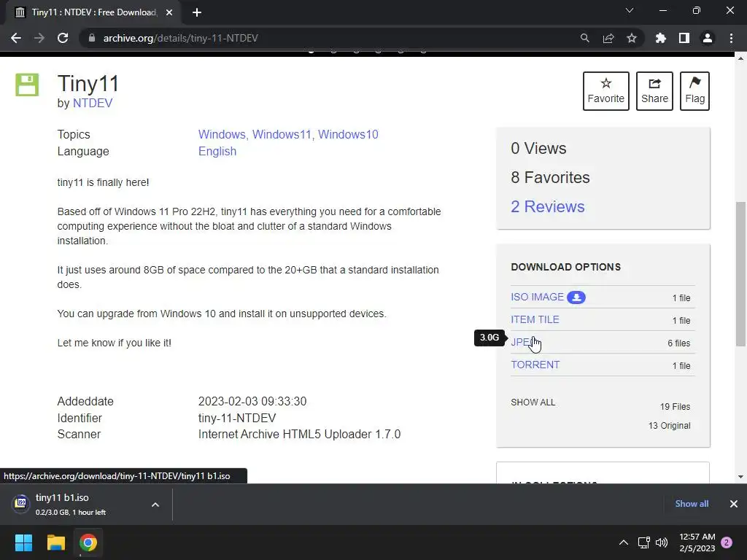747x560 pixels.
Task: Click the English language link
Action: tap(217, 151)
